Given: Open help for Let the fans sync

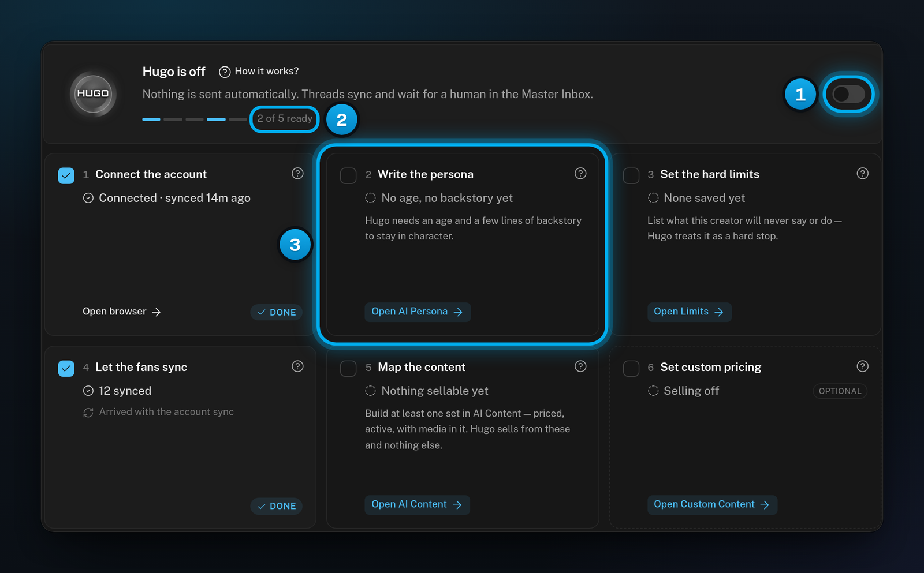Looking at the screenshot, I should 297,366.
